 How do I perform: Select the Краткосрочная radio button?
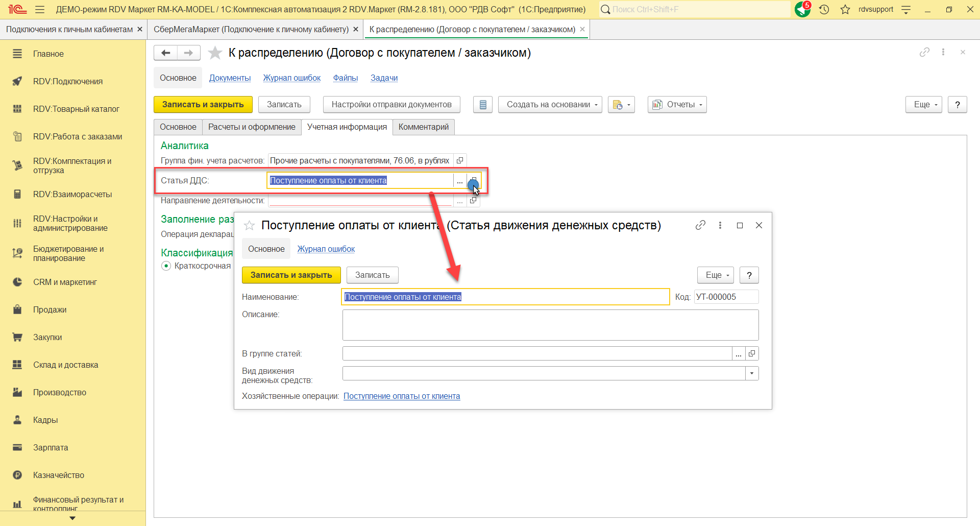[166, 266]
